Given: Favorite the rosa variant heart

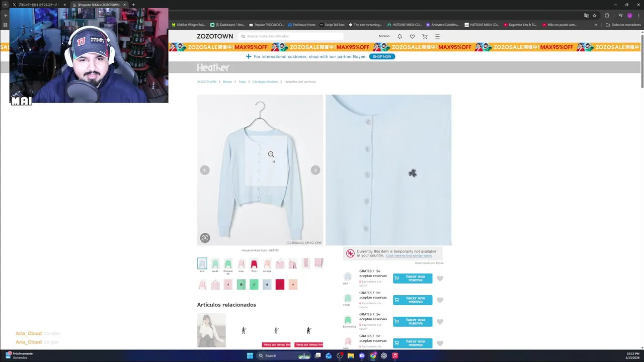Looking at the screenshot, I should 440,343.
